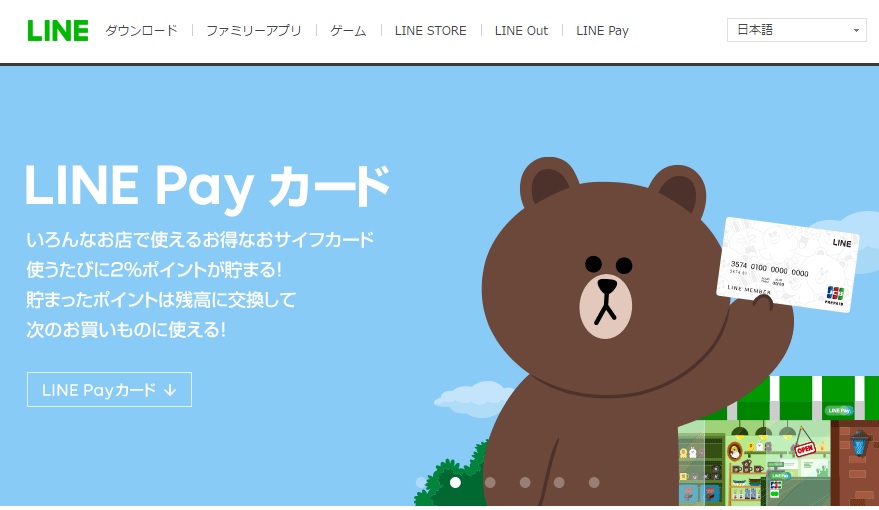The width and height of the screenshot is (879, 510).
Task: Click the green LINE logo
Action: pyautogui.click(x=58, y=31)
